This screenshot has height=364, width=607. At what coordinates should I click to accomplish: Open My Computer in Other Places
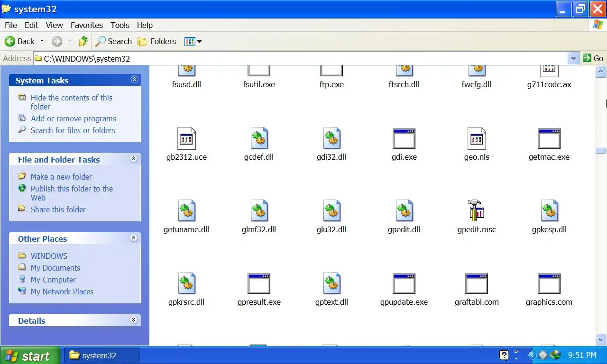coord(53,280)
